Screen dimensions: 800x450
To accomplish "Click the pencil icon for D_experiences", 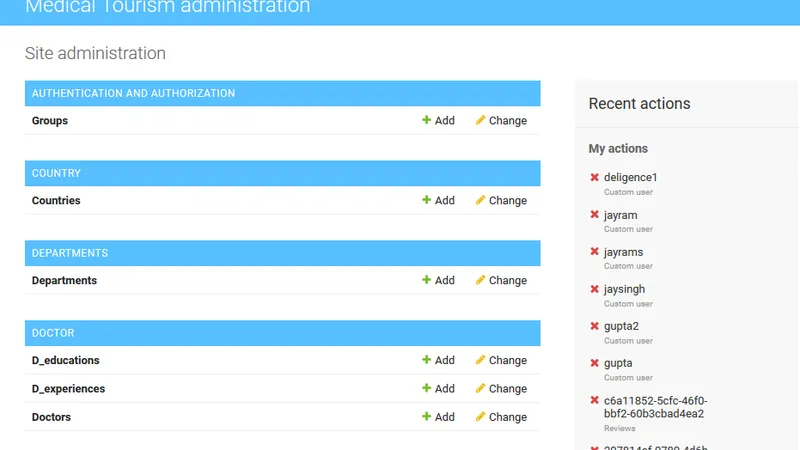I will [x=480, y=388].
